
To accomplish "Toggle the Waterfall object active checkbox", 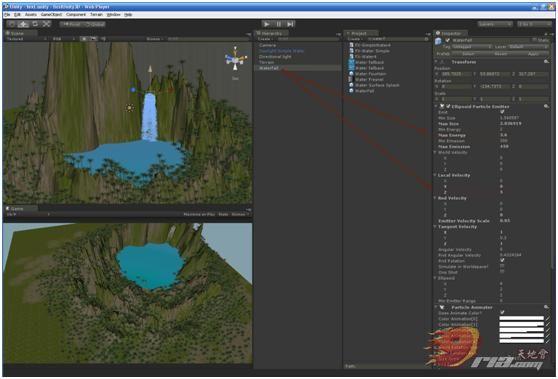I will click(x=448, y=40).
